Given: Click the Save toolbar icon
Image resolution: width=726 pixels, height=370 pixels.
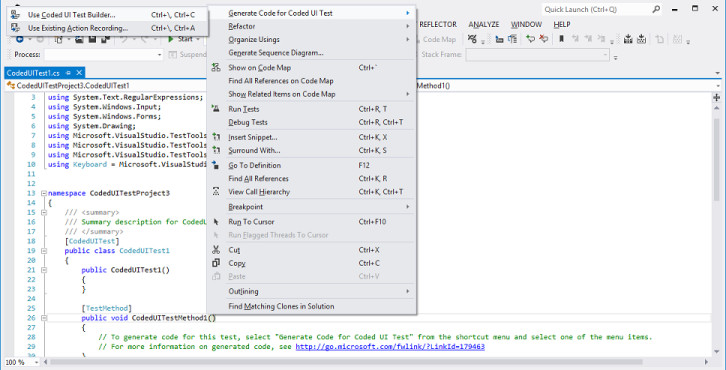Looking at the screenshot, I should coord(92,40).
